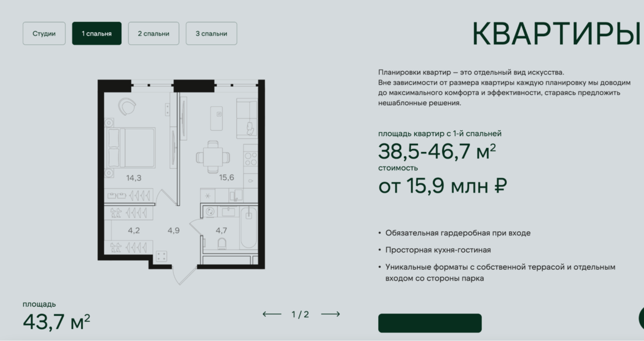Click the 43,7 м² total area value
Screen dimensions: 644x341
pyautogui.click(x=57, y=322)
